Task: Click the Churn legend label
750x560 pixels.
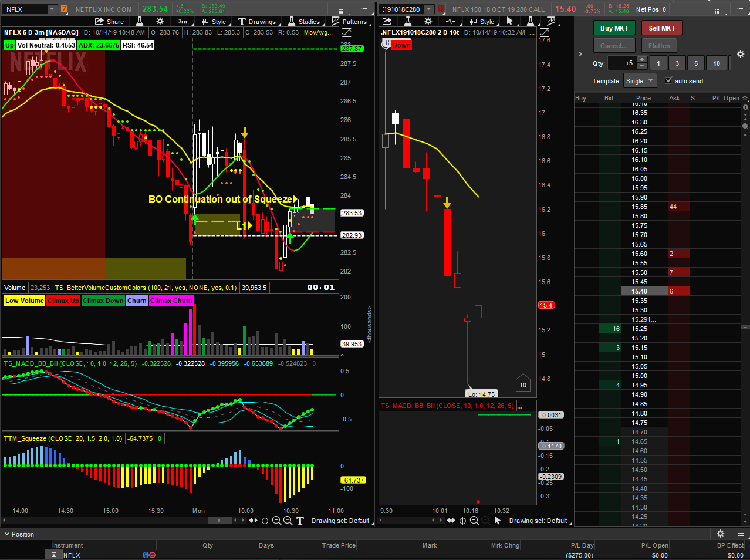Action: pos(137,301)
